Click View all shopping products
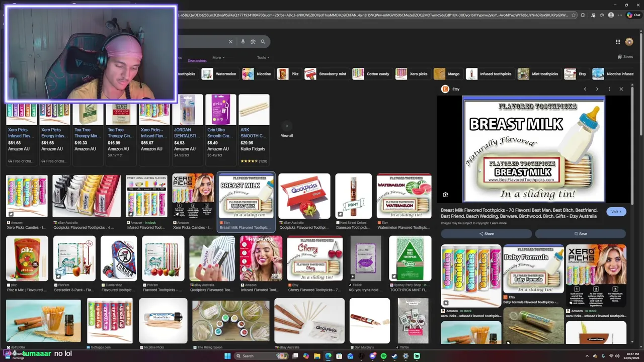Image resolution: width=644 pixels, height=362 pixels. pos(287,136)
